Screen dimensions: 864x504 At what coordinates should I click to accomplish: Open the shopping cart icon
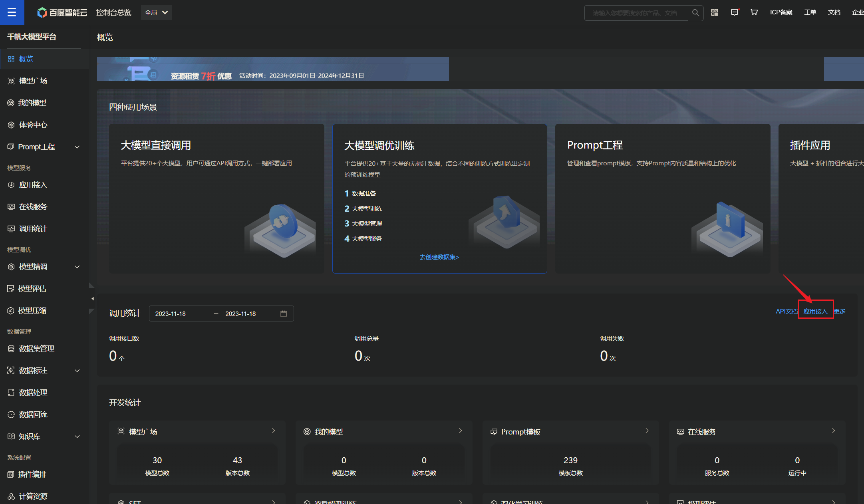(754, 12)
